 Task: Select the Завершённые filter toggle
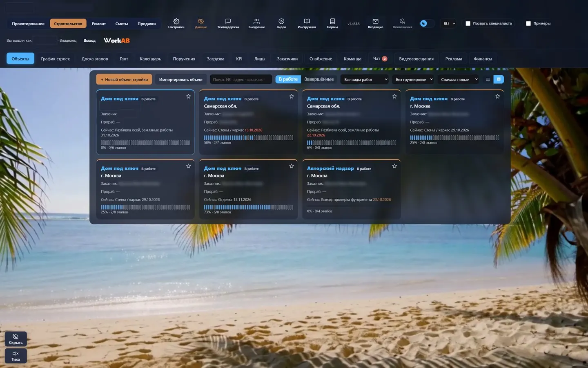319,79
